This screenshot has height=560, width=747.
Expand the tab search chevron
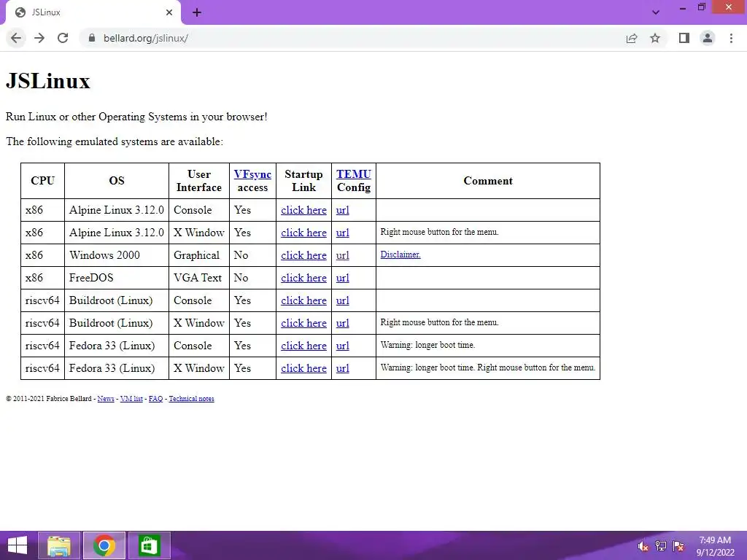[656, 12]
